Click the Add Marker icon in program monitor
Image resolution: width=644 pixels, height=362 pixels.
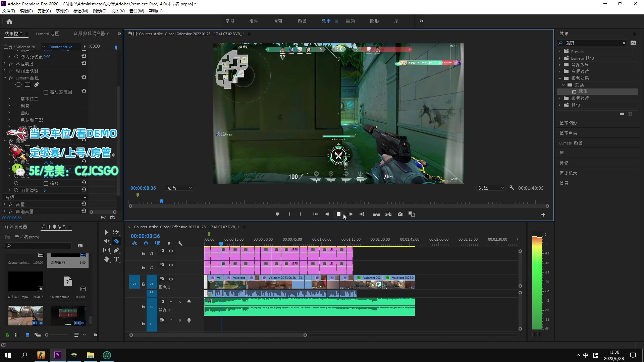click(x=277, y=214)
